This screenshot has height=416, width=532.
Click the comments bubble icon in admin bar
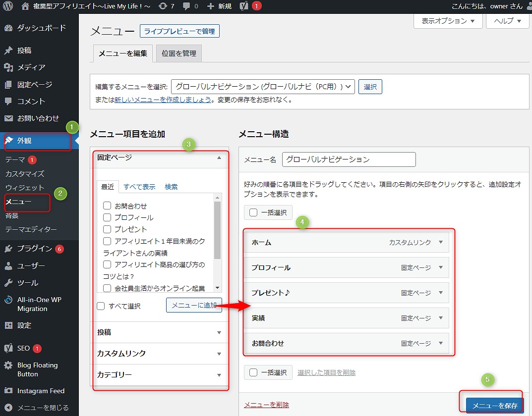tap(186, 6)
